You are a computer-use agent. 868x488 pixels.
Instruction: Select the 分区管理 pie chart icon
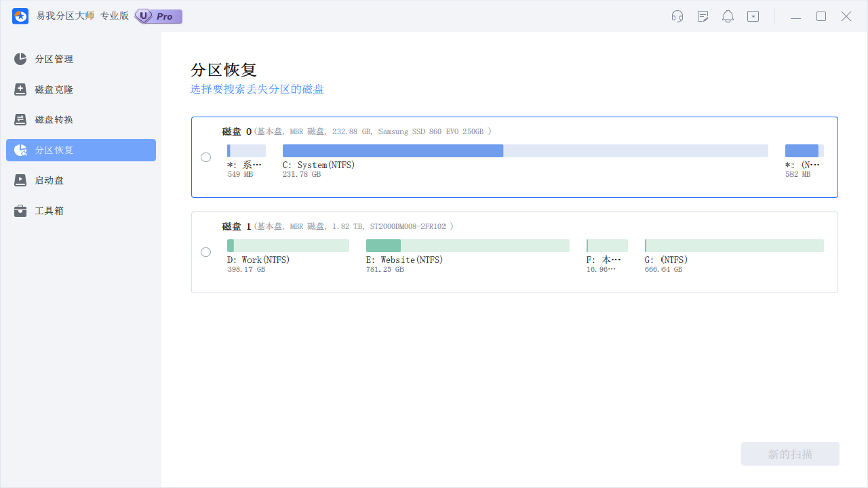click(20, 59)
